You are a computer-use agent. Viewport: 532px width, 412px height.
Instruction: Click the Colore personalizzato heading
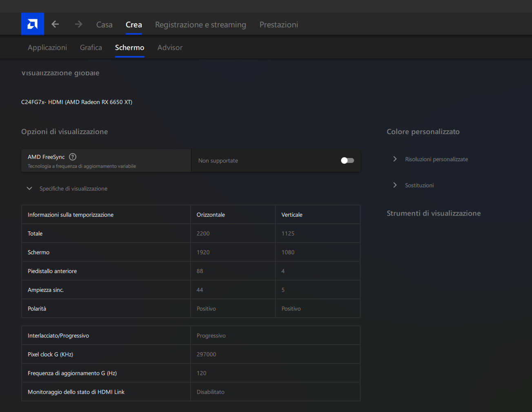click(x=423, y=131)
